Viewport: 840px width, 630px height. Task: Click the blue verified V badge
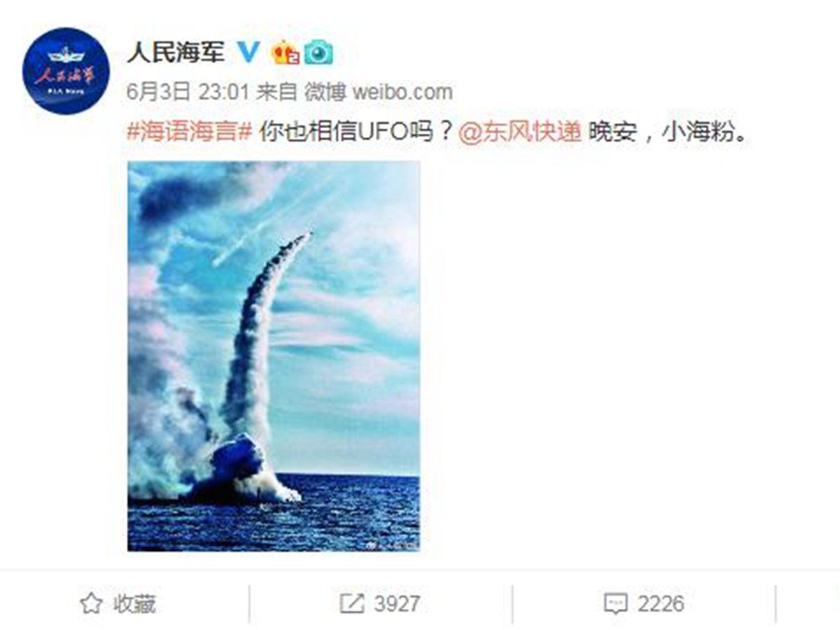tap(248, 52)
